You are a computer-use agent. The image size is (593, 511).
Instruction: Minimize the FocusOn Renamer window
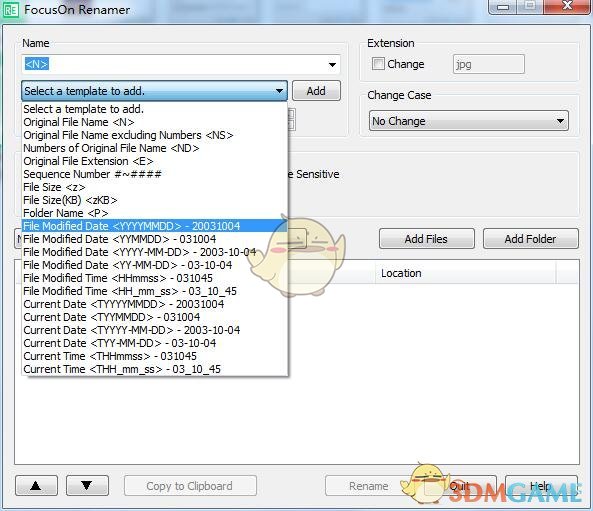[503, 7]
